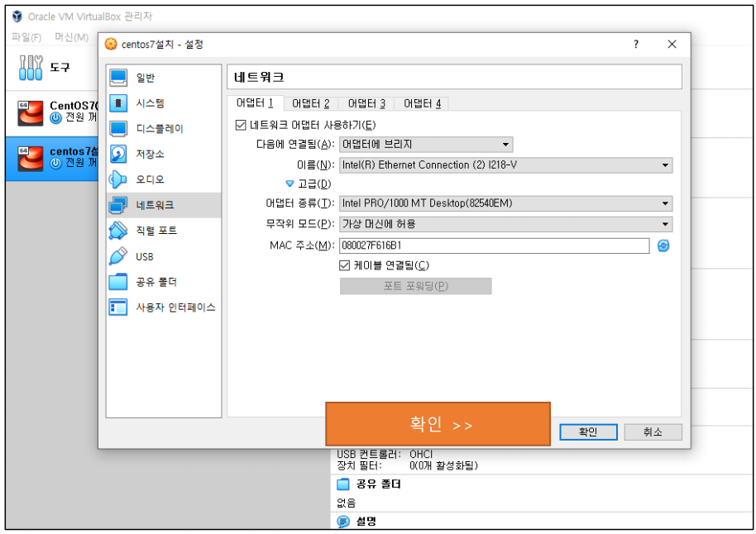This screenshot has width=756, height=534.
Task: Click the 도구 tools icon in manager
Action: point(31,68)
